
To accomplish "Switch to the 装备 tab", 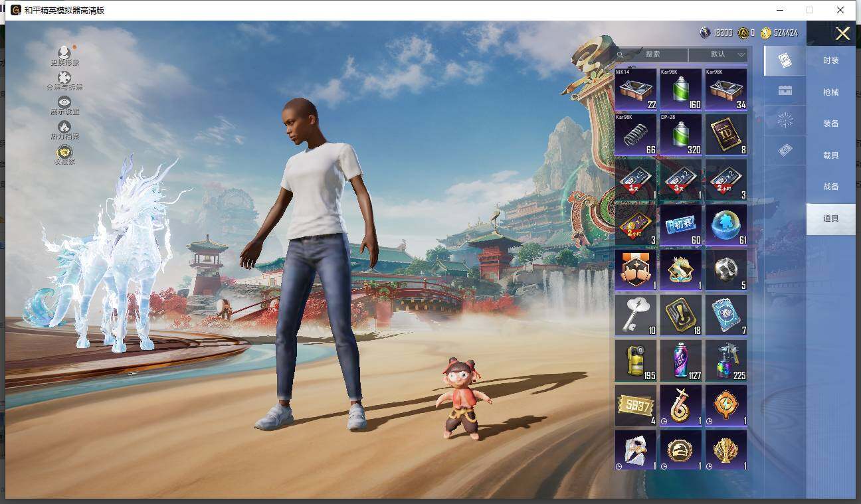I will click(831, 124).
